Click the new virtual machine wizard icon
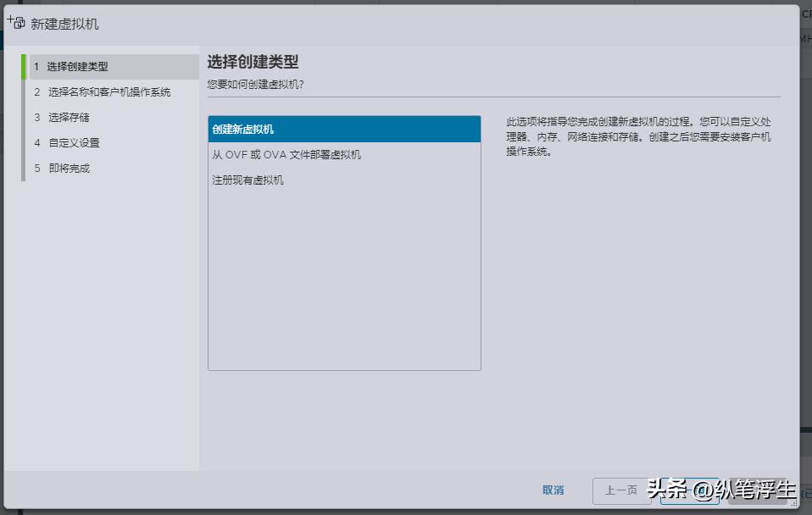 pos(15,23)
